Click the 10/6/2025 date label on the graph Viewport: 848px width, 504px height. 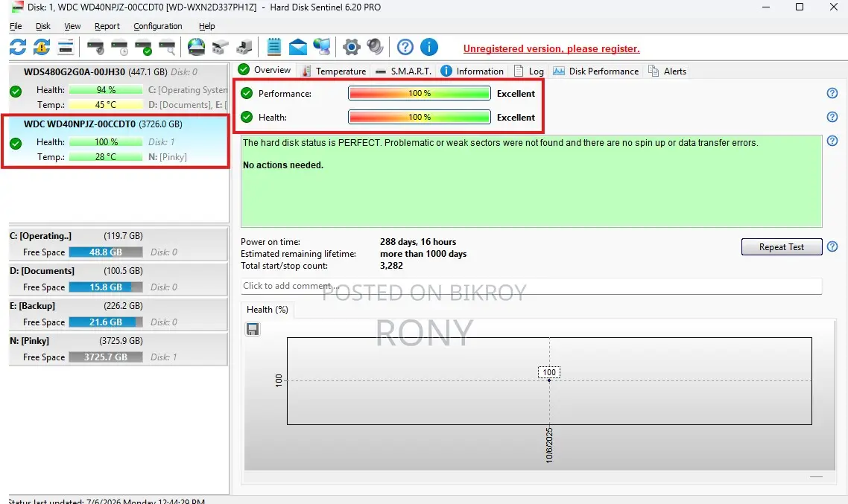(549, 444)
